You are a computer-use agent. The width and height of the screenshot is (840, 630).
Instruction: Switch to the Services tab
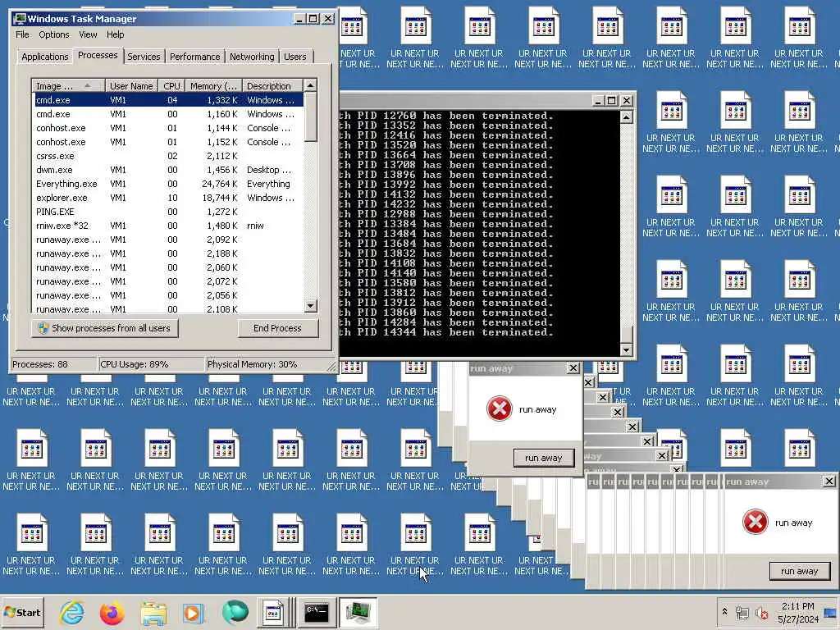click(x=144, y=57)
